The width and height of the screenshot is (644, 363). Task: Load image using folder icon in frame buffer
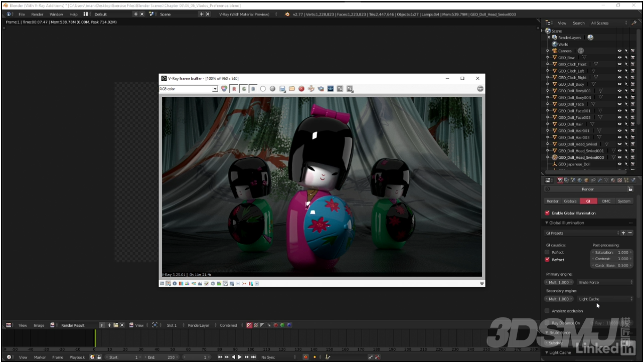[x=292, y=89]
